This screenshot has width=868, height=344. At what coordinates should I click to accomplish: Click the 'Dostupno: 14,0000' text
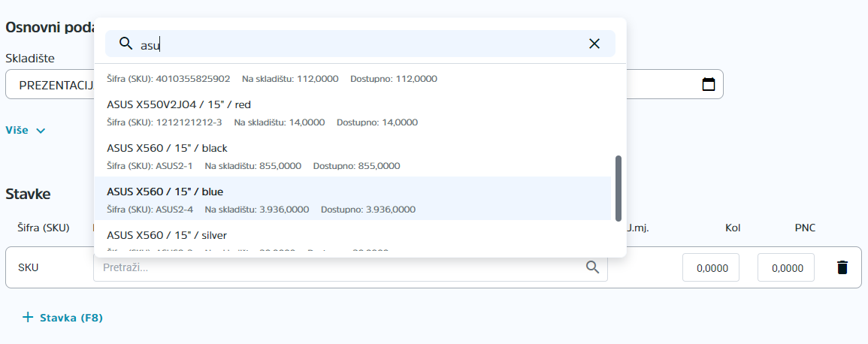click(377, 122)
